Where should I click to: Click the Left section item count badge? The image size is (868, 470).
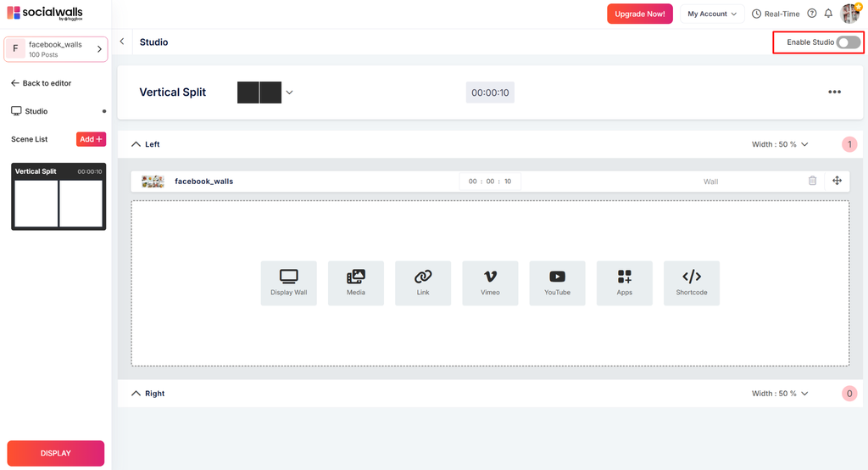click(849, 145)
